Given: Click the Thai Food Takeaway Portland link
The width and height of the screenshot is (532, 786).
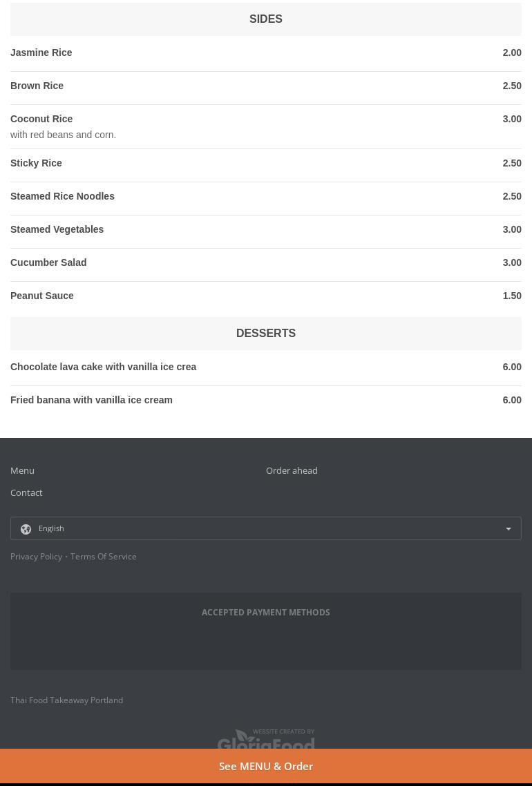Looking at the screenshot, I should [x=66, y=700].
